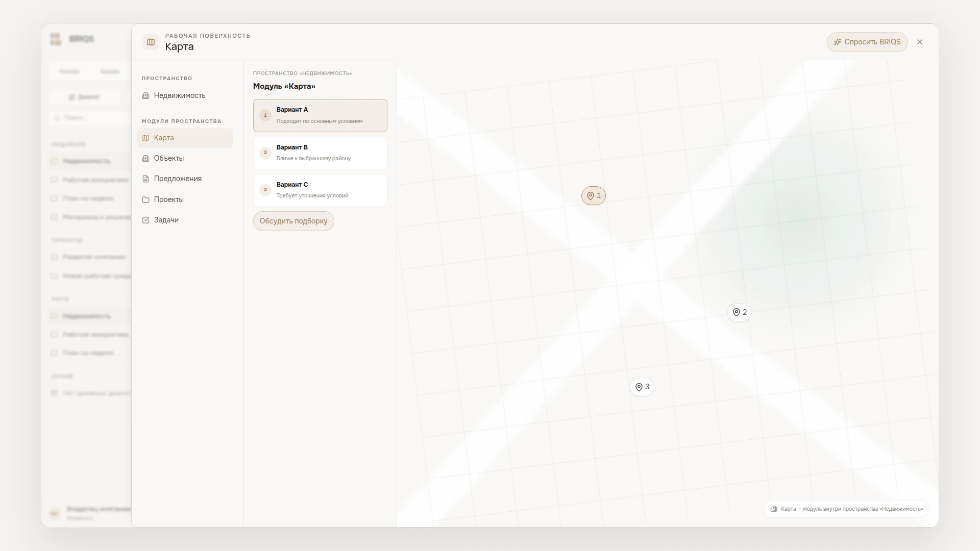The height and width of the screenshot is (551, 980).
Task: Click the footer note «Карта — модуль внутри пространства»
Action: click(847, 509)
